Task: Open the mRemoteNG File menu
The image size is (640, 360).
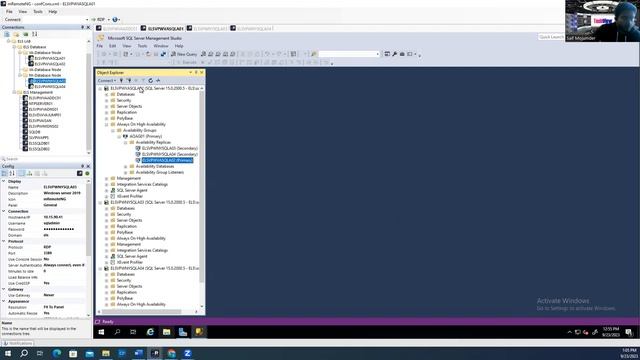Action: [x=9, y=11]
